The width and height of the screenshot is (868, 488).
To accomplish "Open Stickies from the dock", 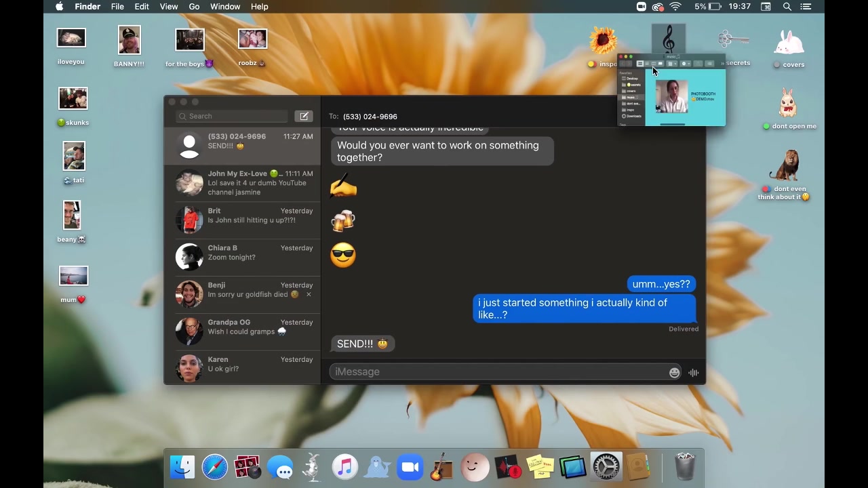I will point(540,467).
